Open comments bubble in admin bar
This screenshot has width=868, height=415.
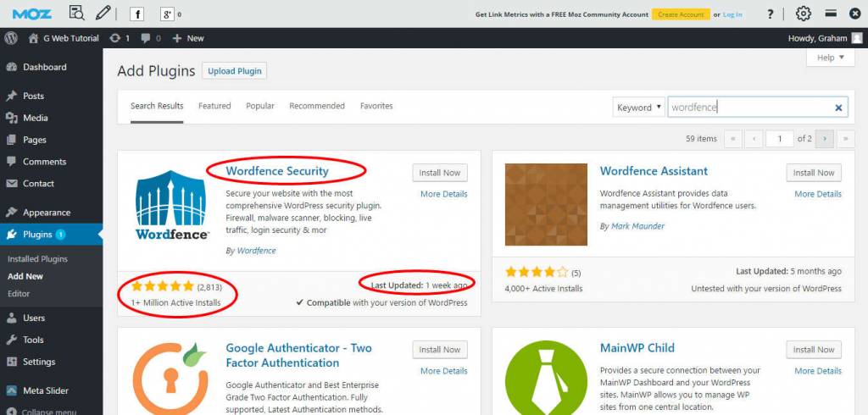(x=151, y=38)
